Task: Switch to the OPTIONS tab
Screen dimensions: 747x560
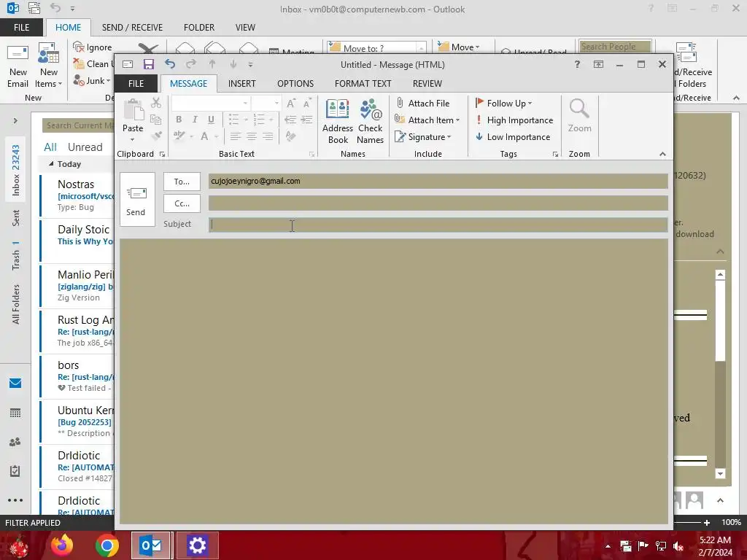Action: [295, 83]
